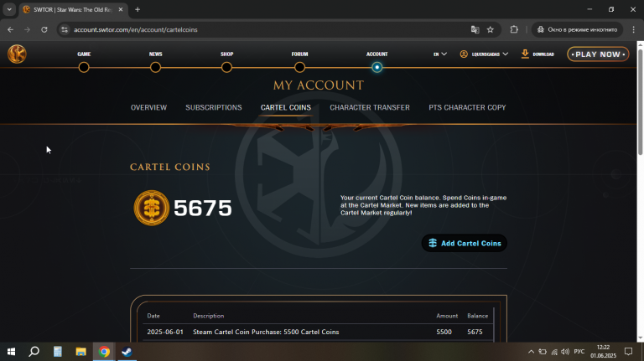This screenshot has height=361, width=644.
Task: Open Windows taskbar search
Action: [34, 352]
